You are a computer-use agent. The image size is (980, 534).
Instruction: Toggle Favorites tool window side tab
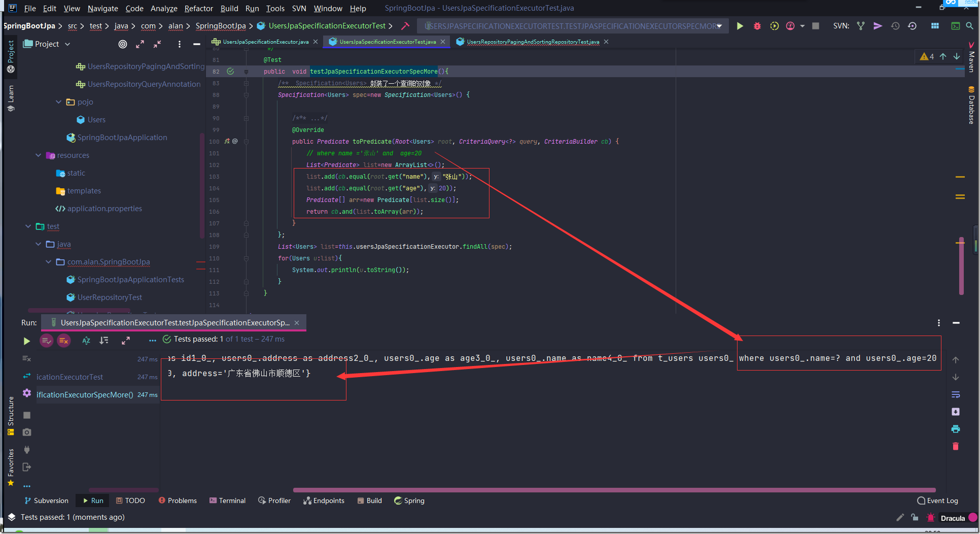[x=11, y=467]
